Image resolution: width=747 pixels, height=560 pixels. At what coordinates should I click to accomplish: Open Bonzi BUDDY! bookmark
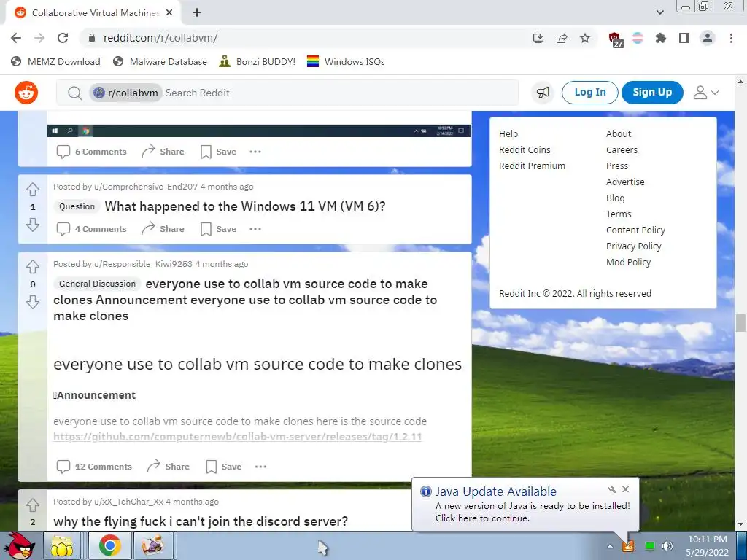pos(258,62)
